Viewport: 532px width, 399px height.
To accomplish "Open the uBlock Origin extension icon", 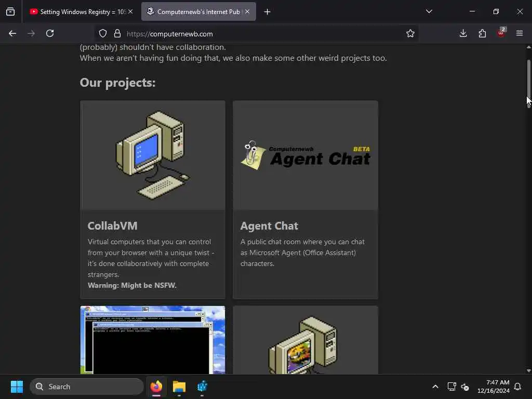I will 501,33.
